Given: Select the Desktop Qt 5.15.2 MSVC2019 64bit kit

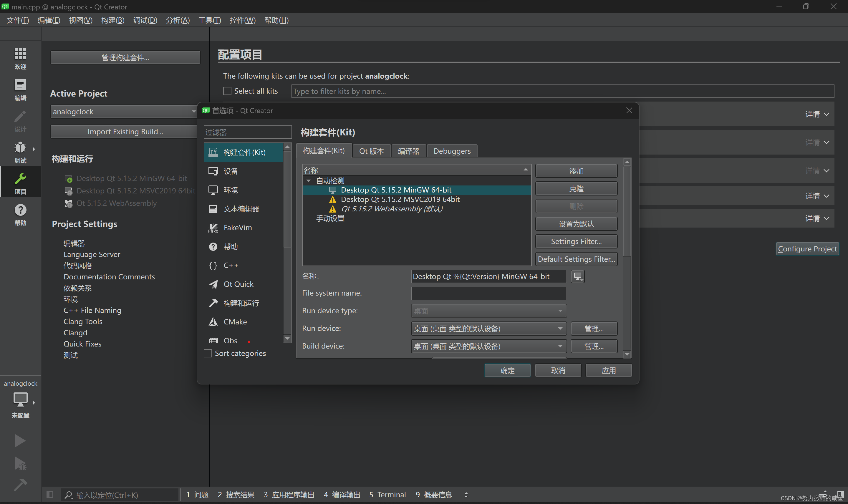Looking at the screenshot, I should pyautogui.click(x=400, y=199).
